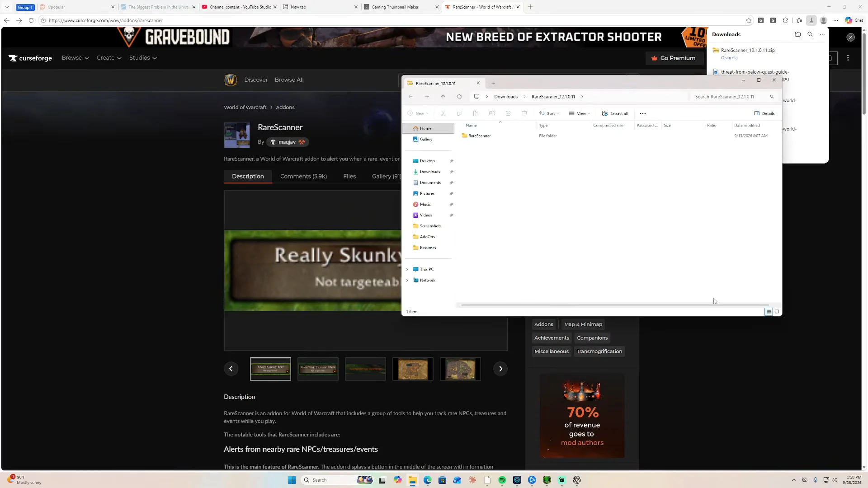Expand the This PC tree node
868x488 pixels.
407,269
